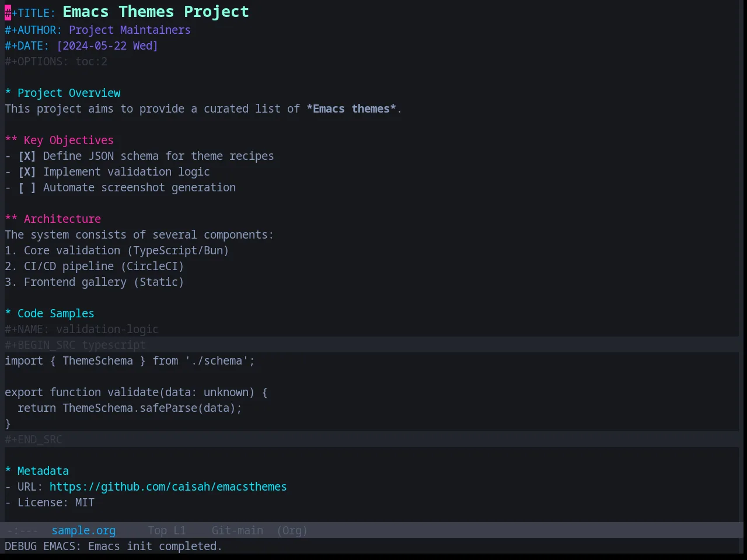Click list item '2. CI/CD pipeline (CircleCI)'
747x560 pixels.
(95, 266)
